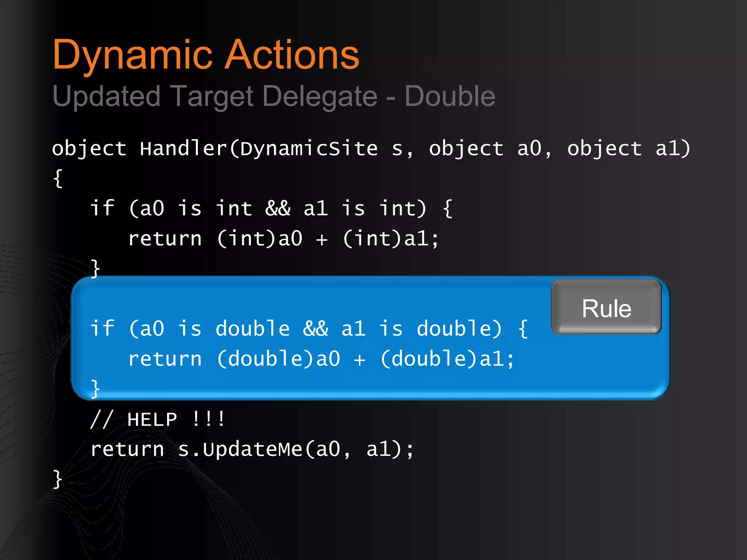Screen dimensions: 747x560
Task: Click the gray Rule button
Action: 606,307
